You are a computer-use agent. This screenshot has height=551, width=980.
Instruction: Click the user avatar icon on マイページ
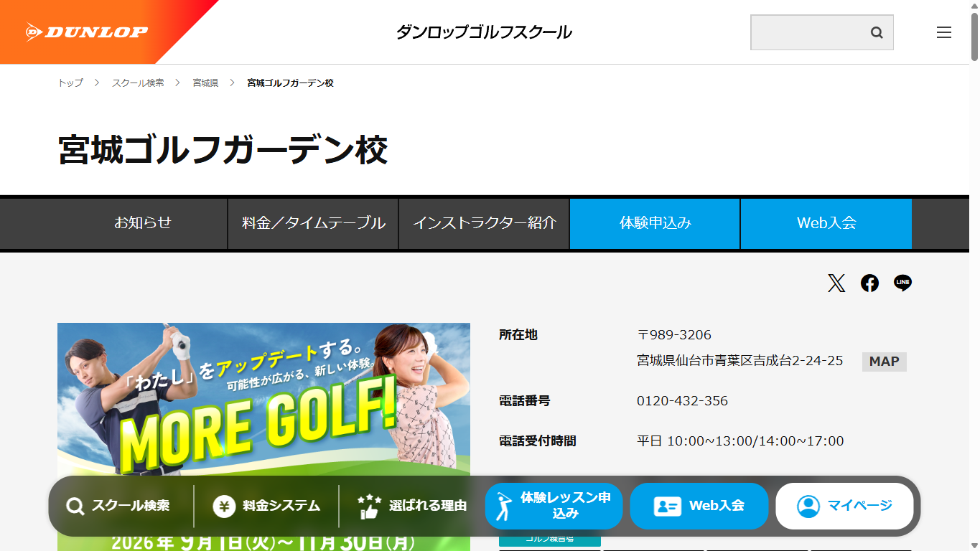[x=808, y=507]
